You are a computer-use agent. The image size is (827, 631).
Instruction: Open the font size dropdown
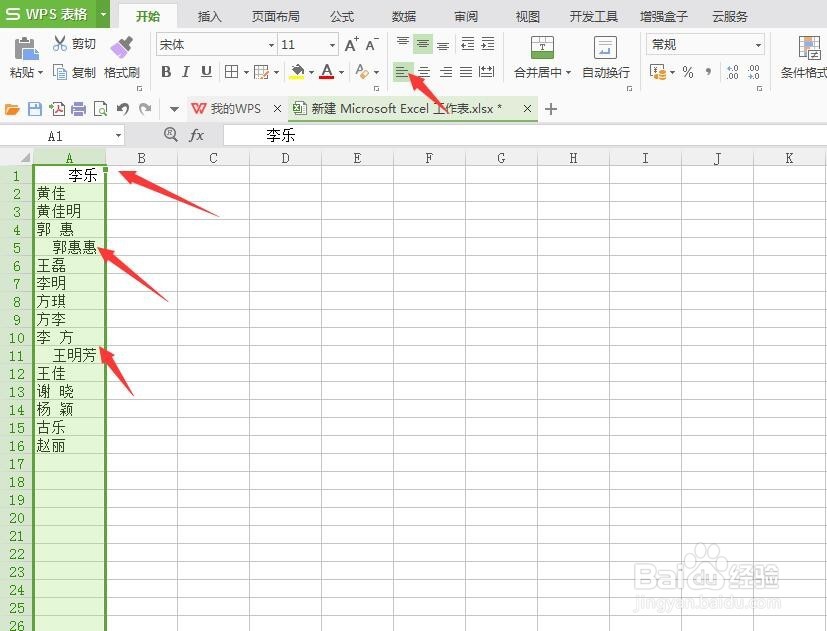click(x=332, y=45)
